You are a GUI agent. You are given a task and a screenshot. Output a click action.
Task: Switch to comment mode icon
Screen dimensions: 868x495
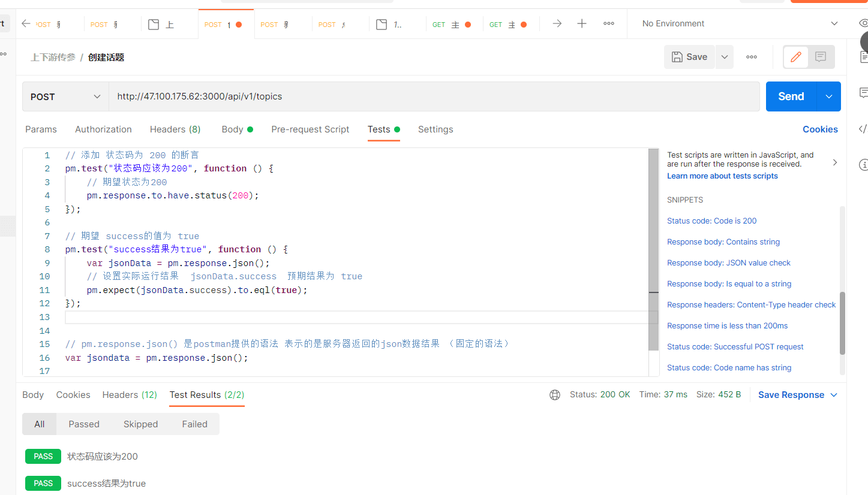click(x=821, y=57)
